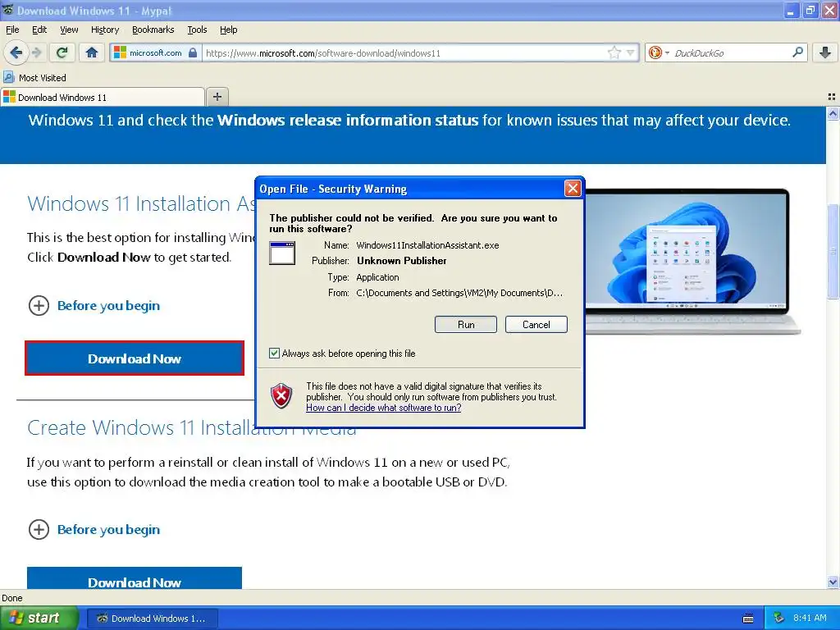
Task: Click the on-screen keyboard tray icon
Action: (748, 619)
